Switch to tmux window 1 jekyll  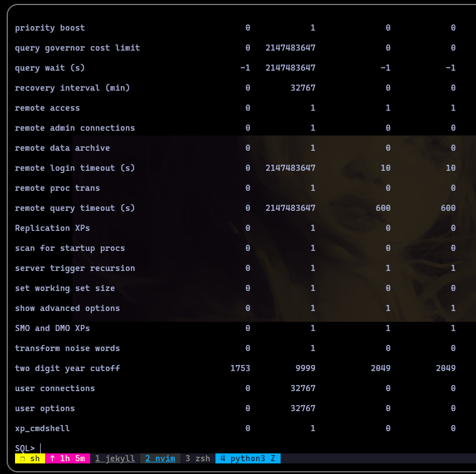pos(115,458)
